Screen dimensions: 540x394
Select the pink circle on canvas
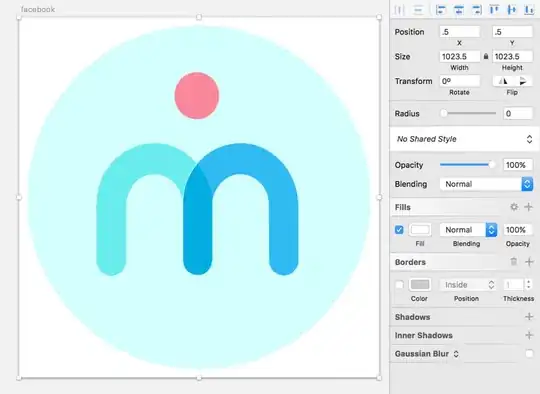click(197, 95)
